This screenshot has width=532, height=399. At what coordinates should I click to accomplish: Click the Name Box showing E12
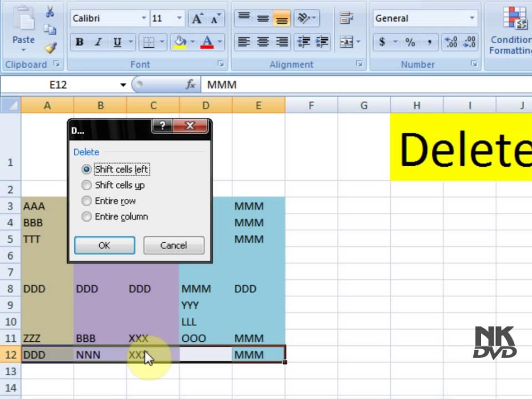(x=58, y=85)
